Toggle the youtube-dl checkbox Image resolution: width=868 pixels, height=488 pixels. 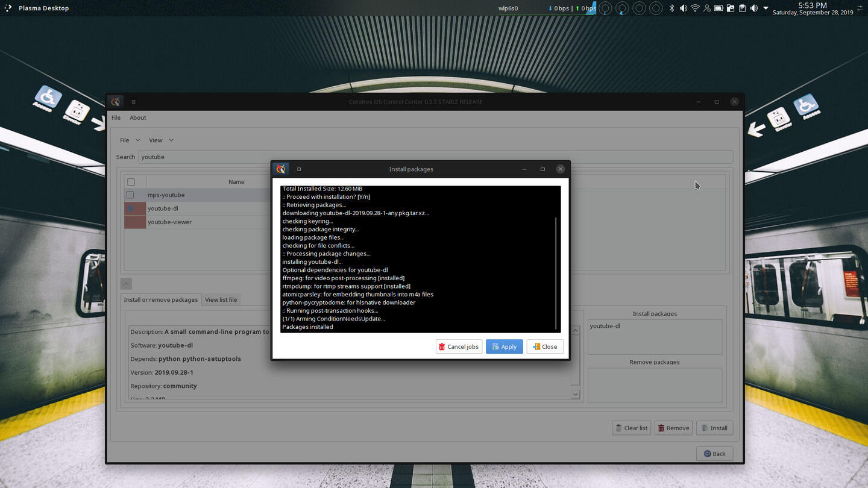(130, 208)
